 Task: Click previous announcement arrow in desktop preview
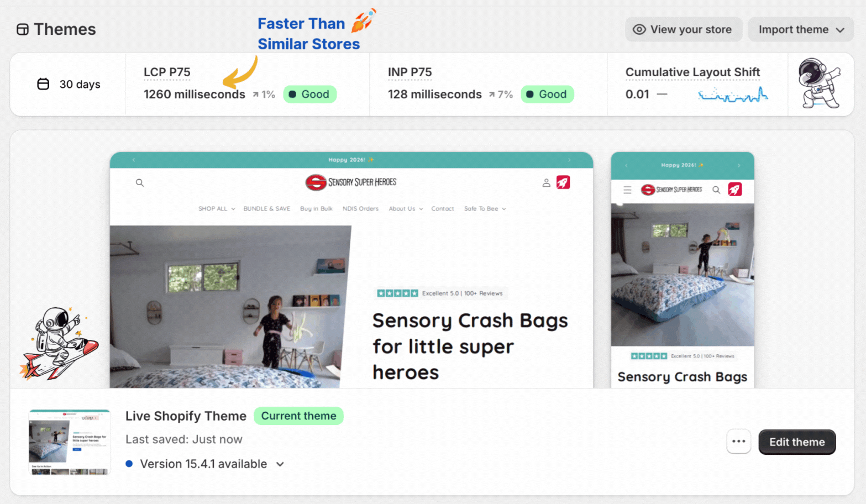pyautogui.click(x=134, y=160)
